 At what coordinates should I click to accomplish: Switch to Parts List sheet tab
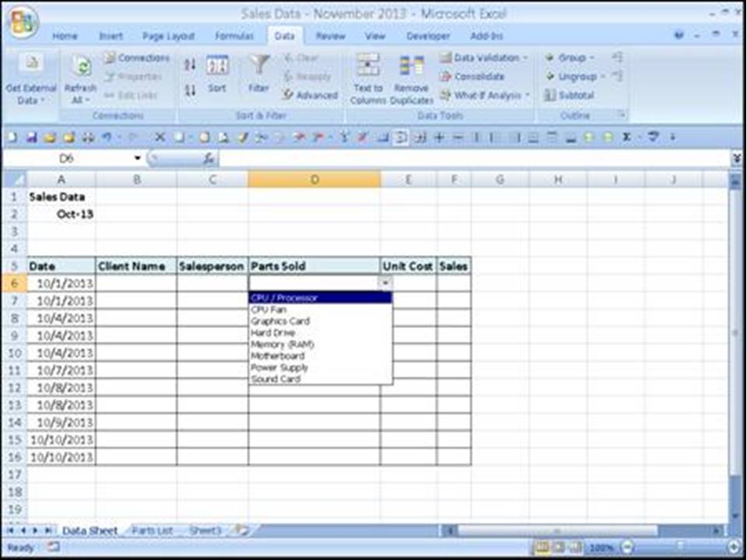coord(152,530)
